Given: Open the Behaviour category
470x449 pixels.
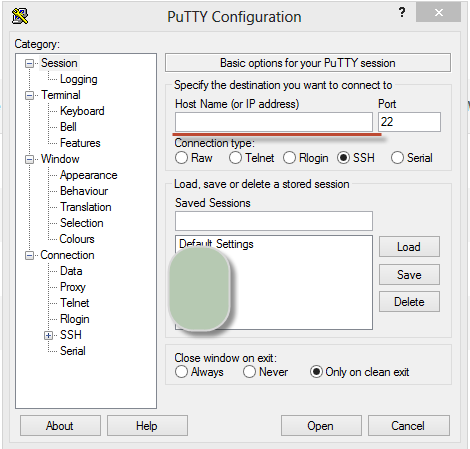Looking at the screenshot, I should 84,191.
